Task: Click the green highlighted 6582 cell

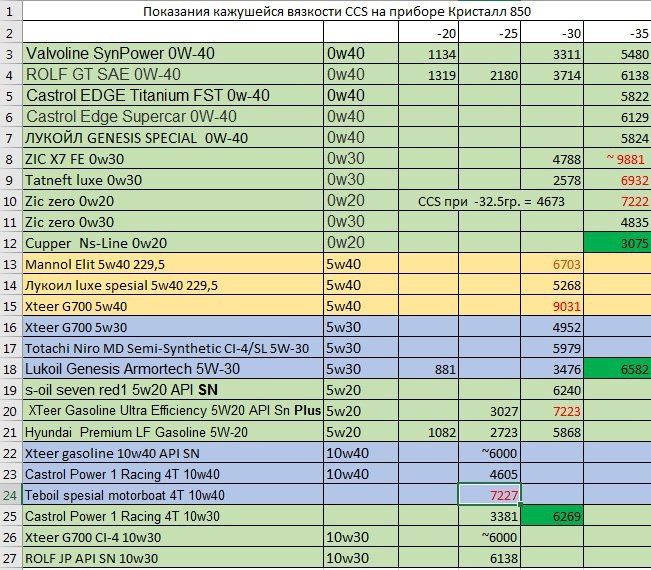Action: coord(617,369)
